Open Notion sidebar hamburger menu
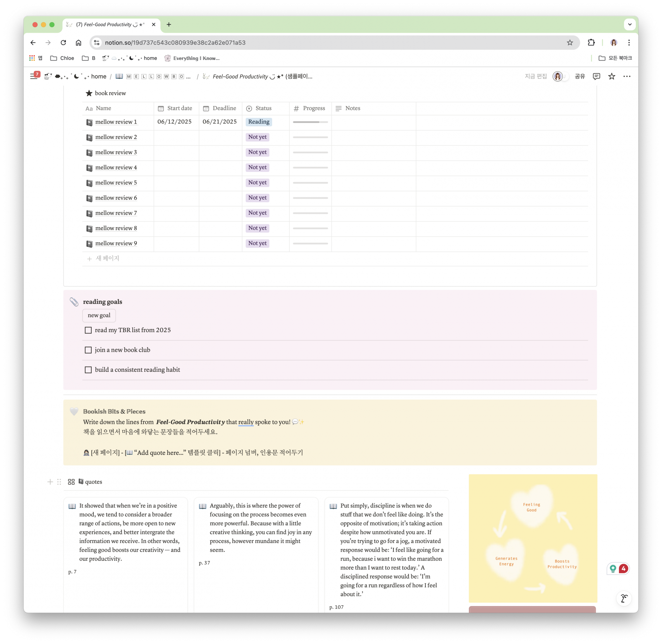The height and width of the screenshot is (644, 662). pyautogui.click(x=33, y=76)
